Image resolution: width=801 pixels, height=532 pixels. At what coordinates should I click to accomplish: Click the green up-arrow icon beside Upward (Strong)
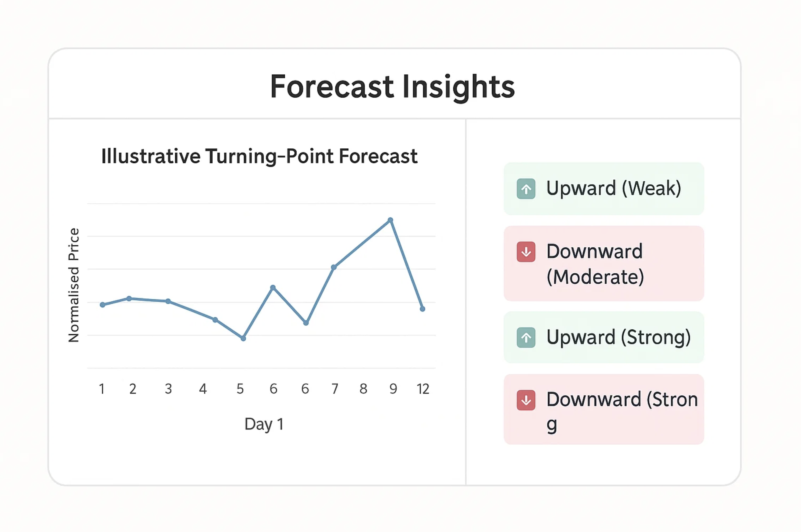(x=526, y=338)
